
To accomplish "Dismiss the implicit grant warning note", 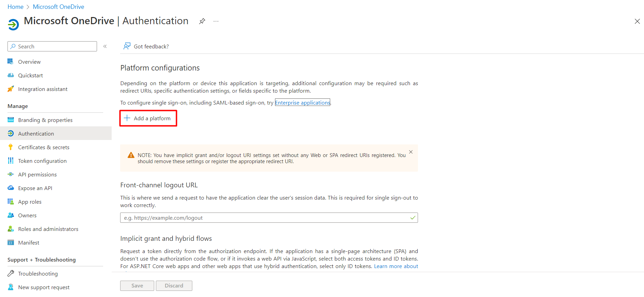I will click(x=411, y=152).
